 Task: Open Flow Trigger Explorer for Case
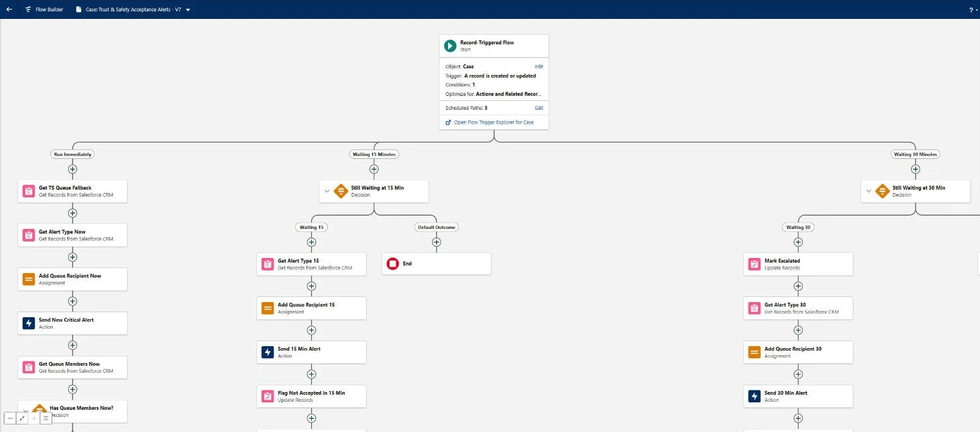(x=493, y=122)
